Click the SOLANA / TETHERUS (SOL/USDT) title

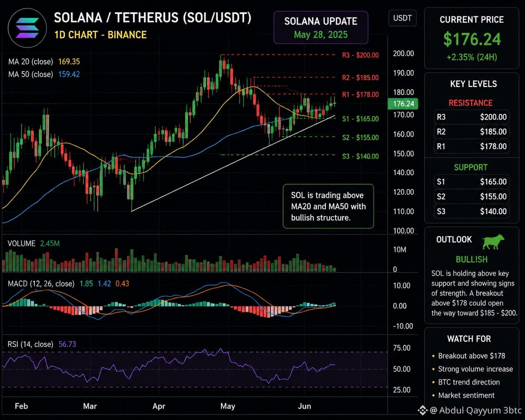click(153, 18)
